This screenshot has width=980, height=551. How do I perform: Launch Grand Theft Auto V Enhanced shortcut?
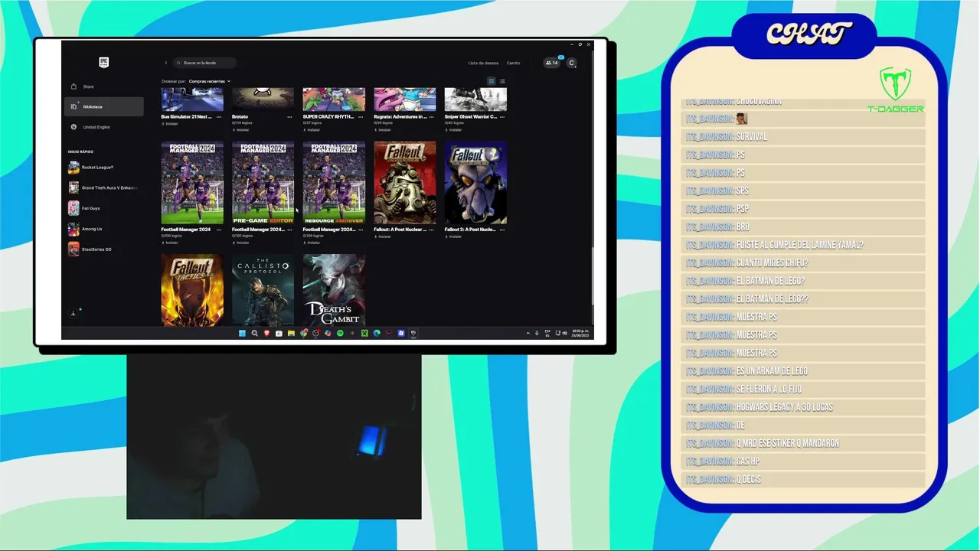pos(103,187)
